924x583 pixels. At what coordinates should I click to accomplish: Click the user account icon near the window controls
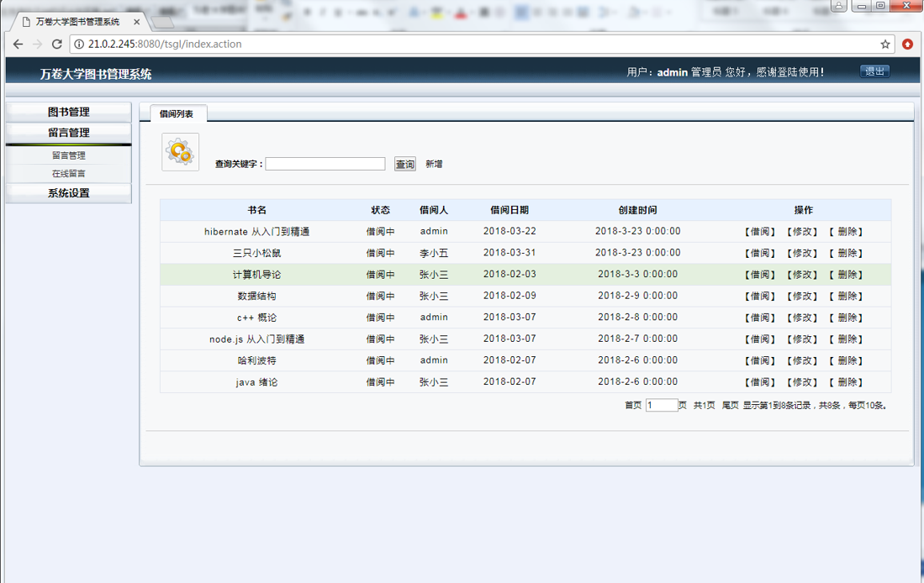pos(838,6)
